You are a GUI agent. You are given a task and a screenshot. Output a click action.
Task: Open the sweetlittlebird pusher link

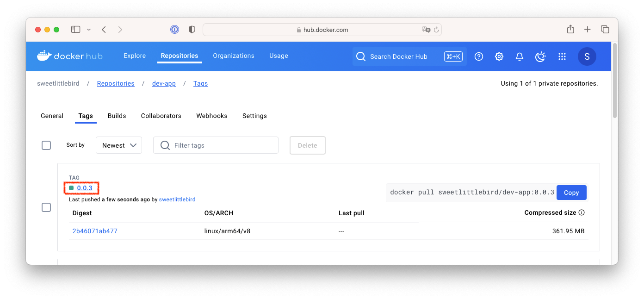pyautogui.click(x=177, y=199)
